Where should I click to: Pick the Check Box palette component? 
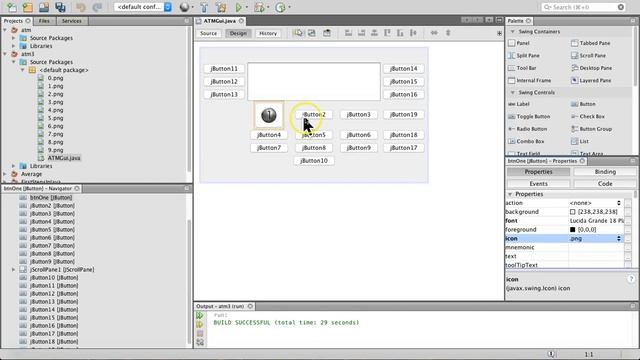588,117
